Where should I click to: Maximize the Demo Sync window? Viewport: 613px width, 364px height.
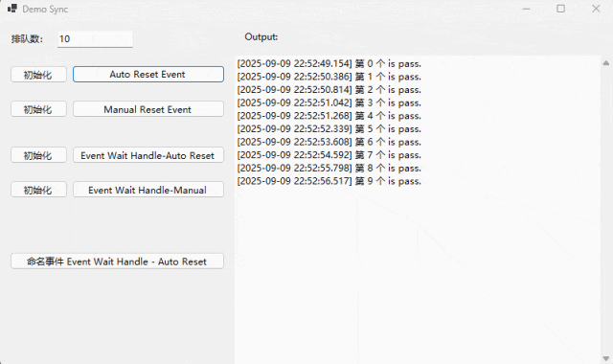(x=561, y=9)
